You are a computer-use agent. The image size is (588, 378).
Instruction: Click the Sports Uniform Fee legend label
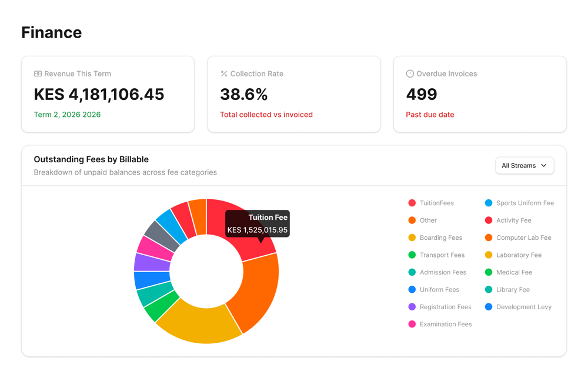tap(525, 203)
